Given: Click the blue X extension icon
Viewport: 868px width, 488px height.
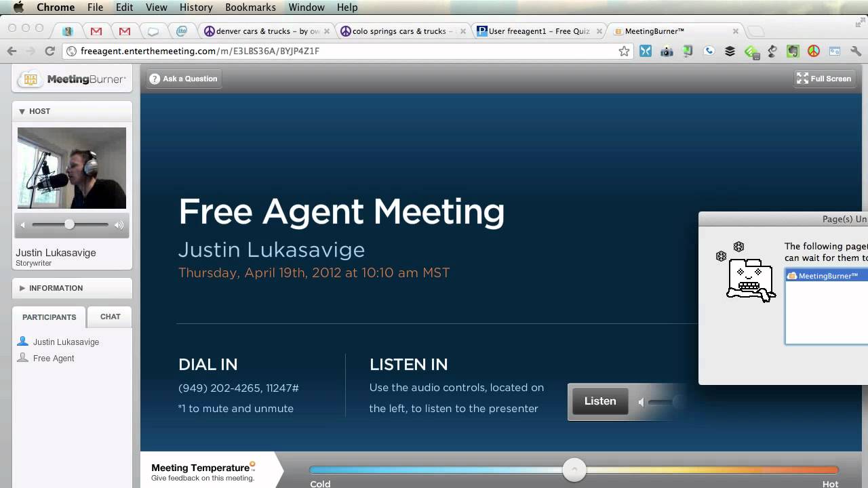Looking at the screenshot, I should [646, 51].
